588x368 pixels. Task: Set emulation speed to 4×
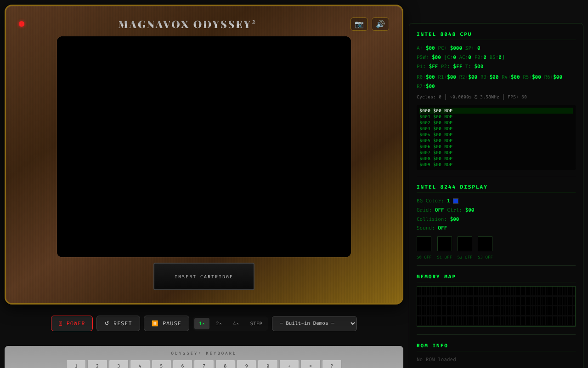click(236, 323)
